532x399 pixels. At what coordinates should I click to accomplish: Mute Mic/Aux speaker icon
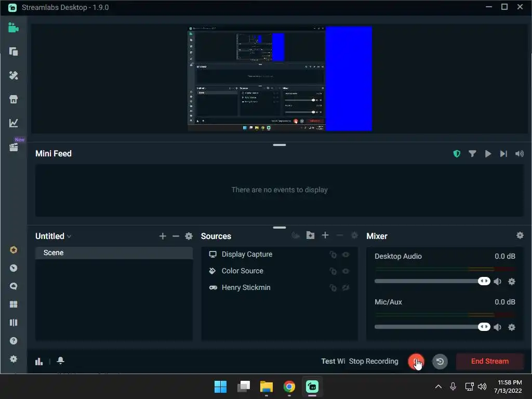click(497, 327)
